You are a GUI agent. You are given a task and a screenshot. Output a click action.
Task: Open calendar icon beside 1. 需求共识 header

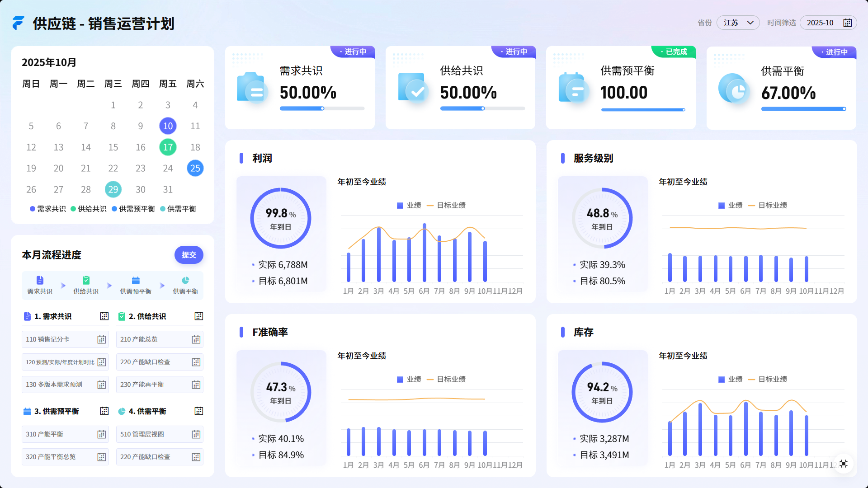pos(104,316)
